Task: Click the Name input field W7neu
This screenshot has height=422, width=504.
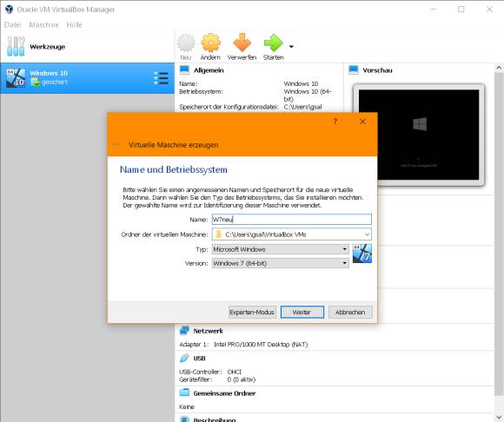Action: [x=291, y=220]
